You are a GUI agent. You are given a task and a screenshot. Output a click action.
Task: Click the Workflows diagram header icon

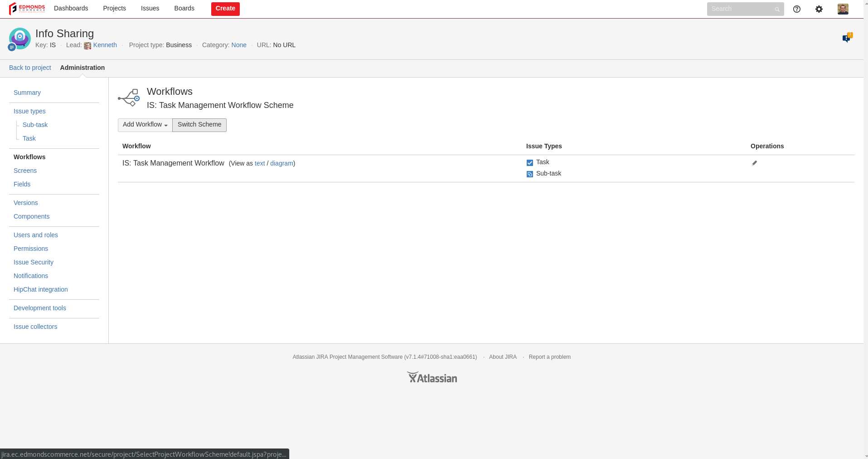(129, 98)
